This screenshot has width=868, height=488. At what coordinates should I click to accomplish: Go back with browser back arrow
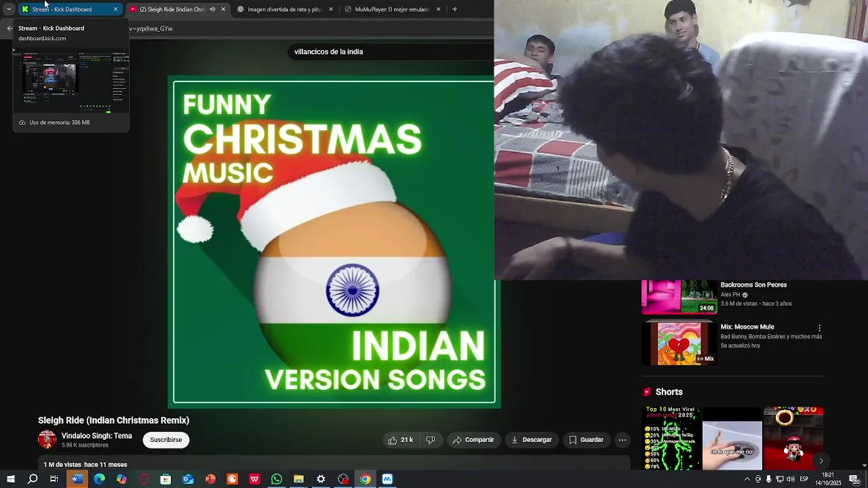(9, 28)
